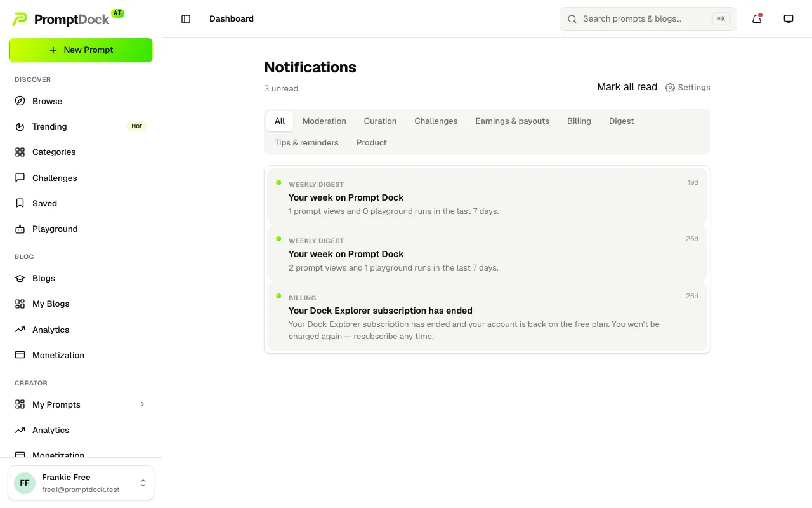Click the Browse compass icon
812x508 pixels.
pyautogui.click(x=20, y=101)
